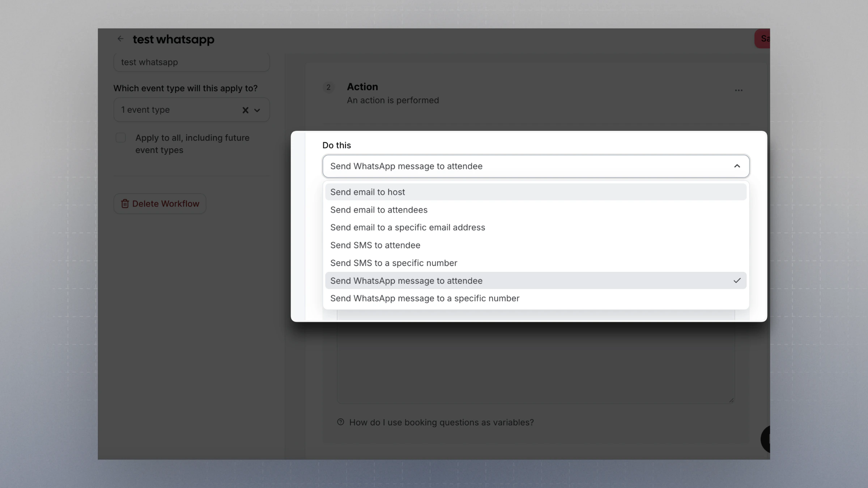The image size is (868, 488).
Task: Clear the selected event type with X
Action: tap(245, 110)
